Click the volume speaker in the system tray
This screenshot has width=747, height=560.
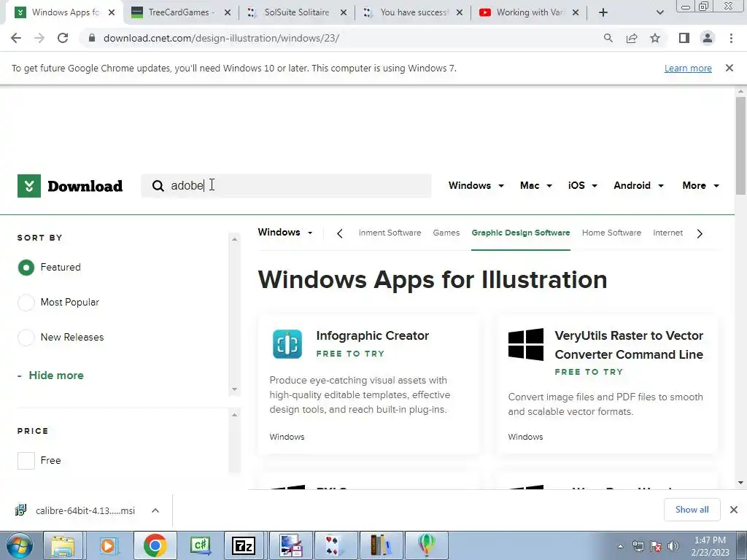pos(673,546)
